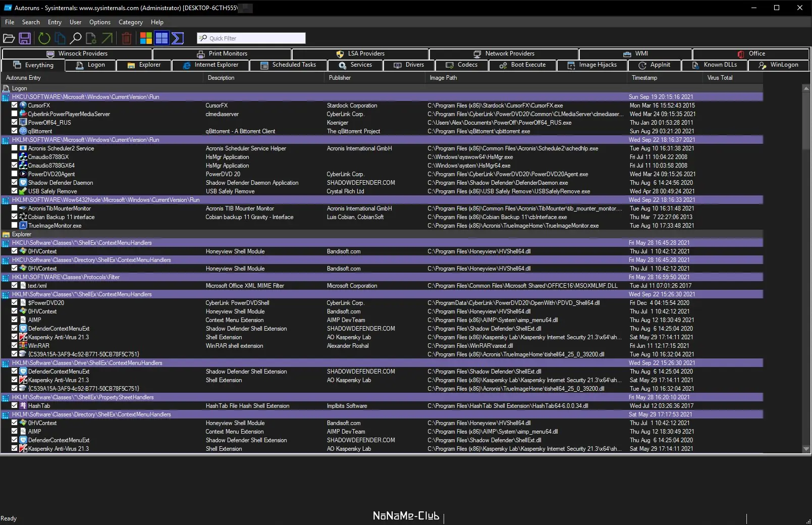Click the PowerDVD20Agent entry icon
The height and width of the screenshot is (525, 812).
point(23,174)
